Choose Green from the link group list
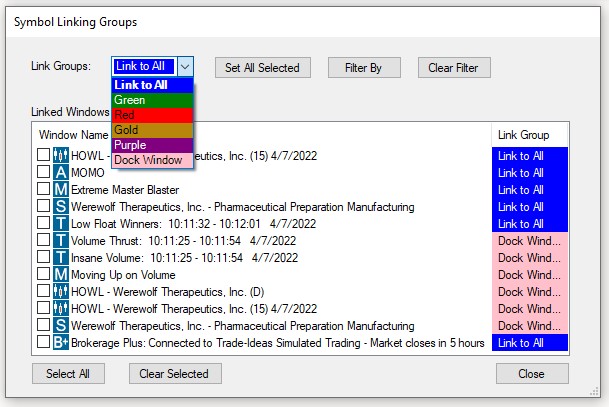Viewport: 609px width, 407px height. [x=147, y=100]
